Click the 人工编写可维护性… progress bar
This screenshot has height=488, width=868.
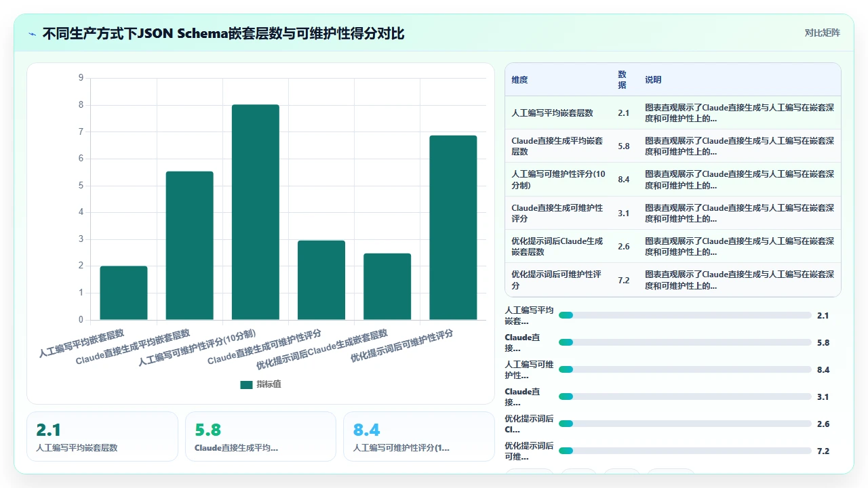[685, 369]
